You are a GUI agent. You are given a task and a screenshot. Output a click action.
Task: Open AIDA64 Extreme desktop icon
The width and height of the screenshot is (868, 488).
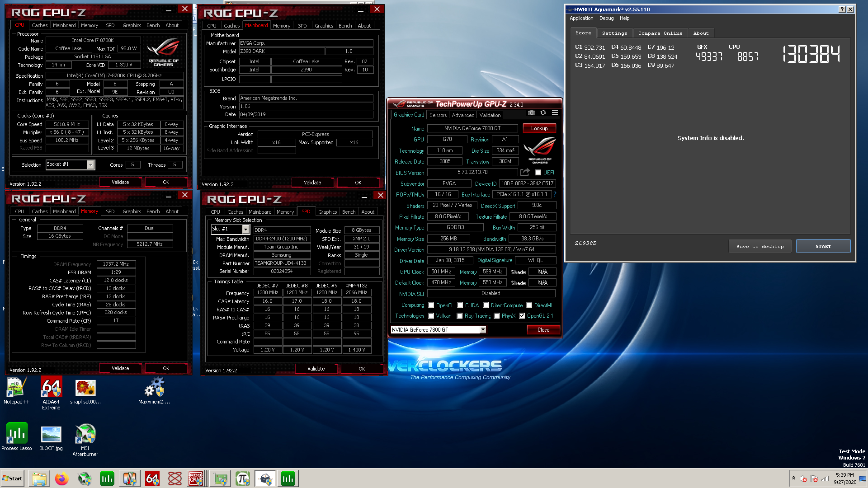pyautogui.click(x=51, y=394)
